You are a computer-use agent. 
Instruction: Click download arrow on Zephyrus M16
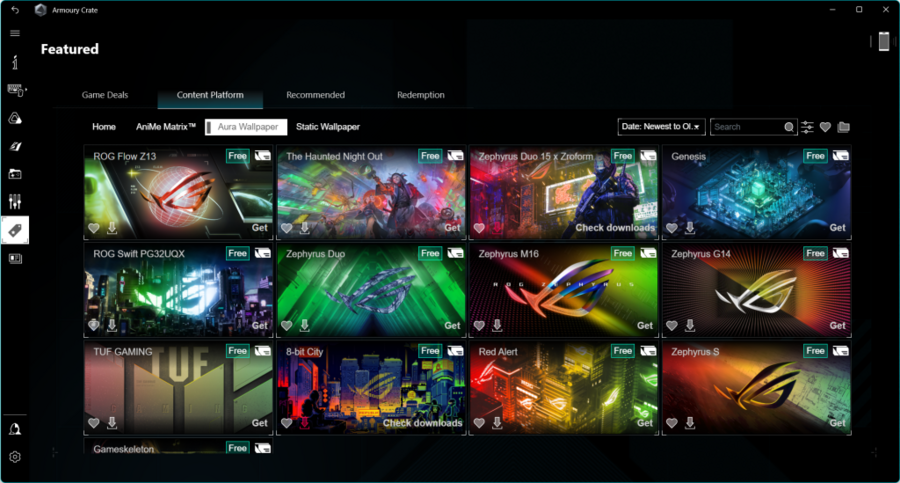497,325
